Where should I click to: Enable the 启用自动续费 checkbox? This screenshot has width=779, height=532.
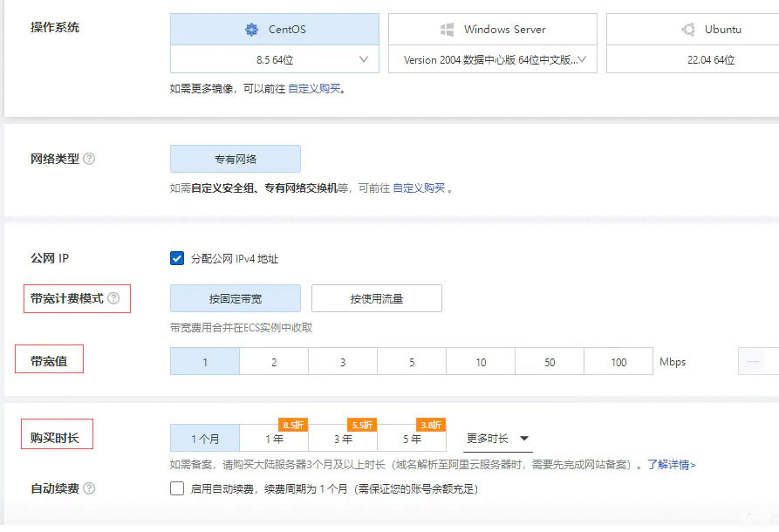(177, 488)
